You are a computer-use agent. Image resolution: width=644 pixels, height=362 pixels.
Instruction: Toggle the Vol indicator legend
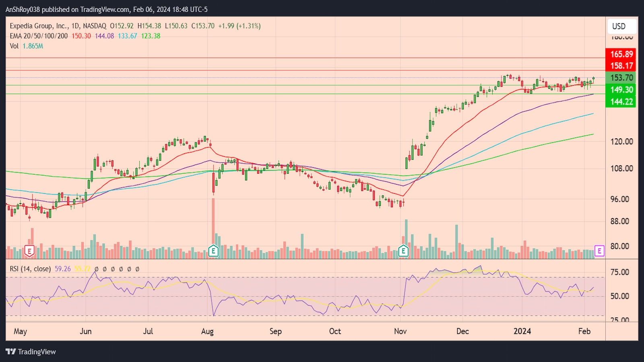pos(14,46)
